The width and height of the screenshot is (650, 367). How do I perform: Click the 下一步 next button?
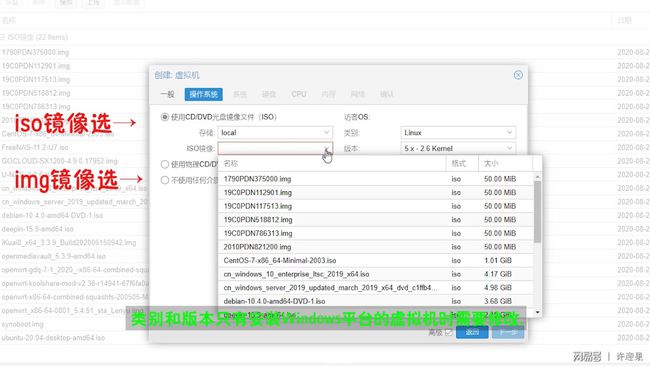(x=508, y=333)
